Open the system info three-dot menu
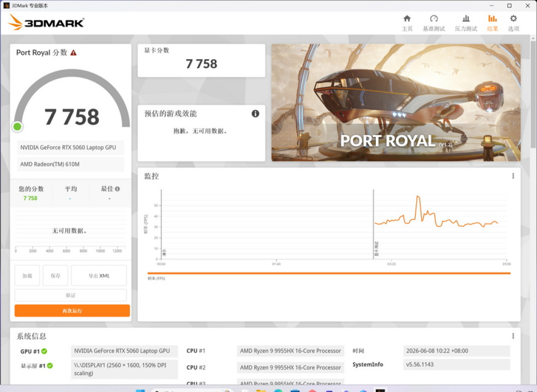This screenshot has width=537, height=392. [513, 336]
